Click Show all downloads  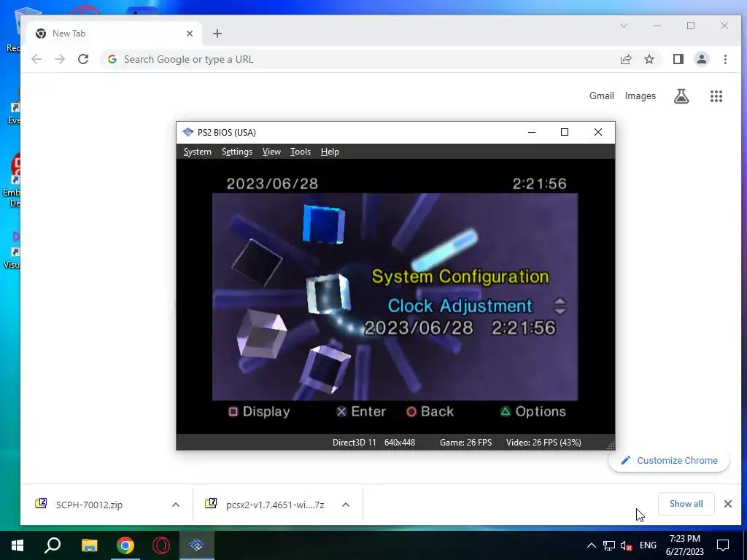[x=686, y=504]
